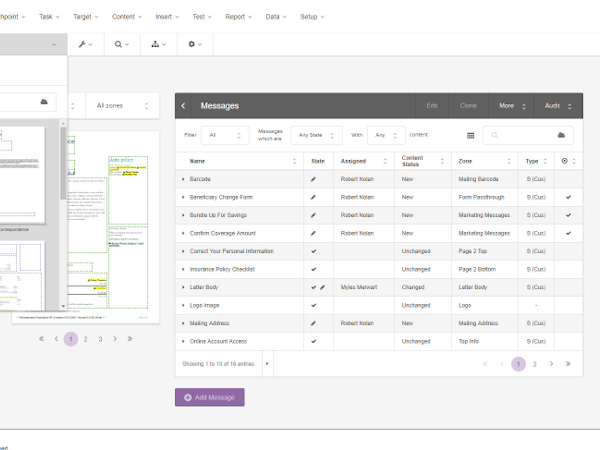Expand the Barcode message row
Screen dimensions: 600x450
(183, 179)
